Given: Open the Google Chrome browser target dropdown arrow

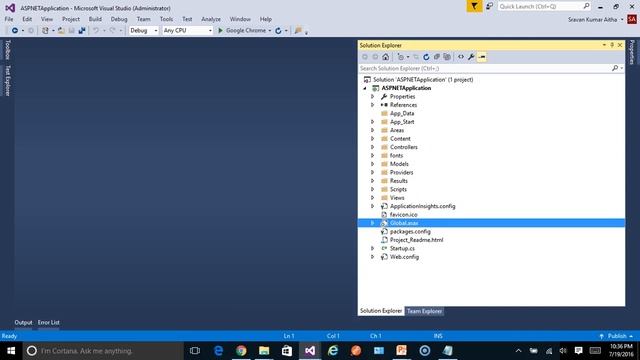Looking at the screenshot, I should pyautogui.click(x=270, y=31).
